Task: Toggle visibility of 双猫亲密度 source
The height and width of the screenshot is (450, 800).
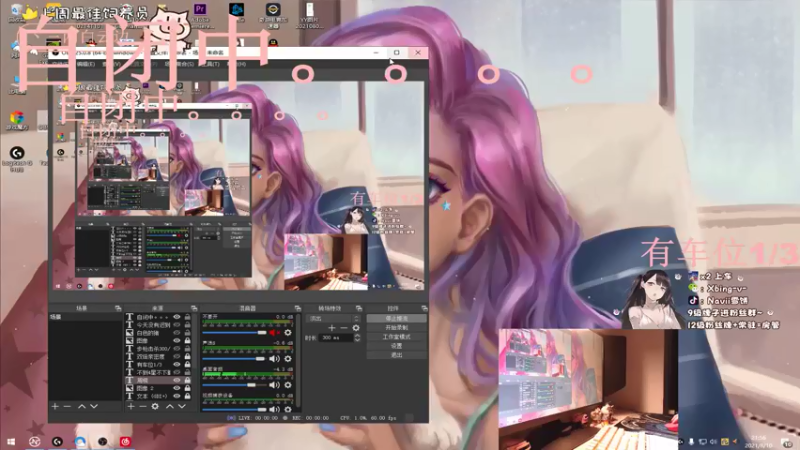Action: [x=177, y=357]
